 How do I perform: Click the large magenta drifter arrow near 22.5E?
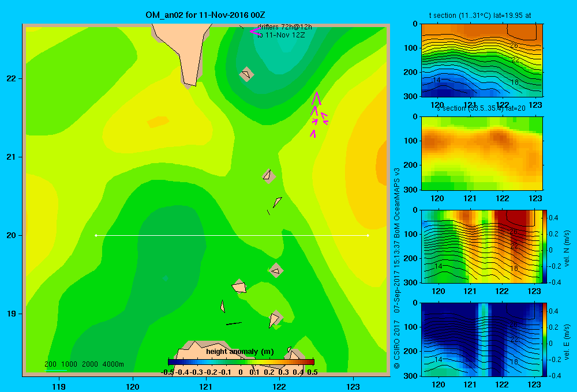316,99
